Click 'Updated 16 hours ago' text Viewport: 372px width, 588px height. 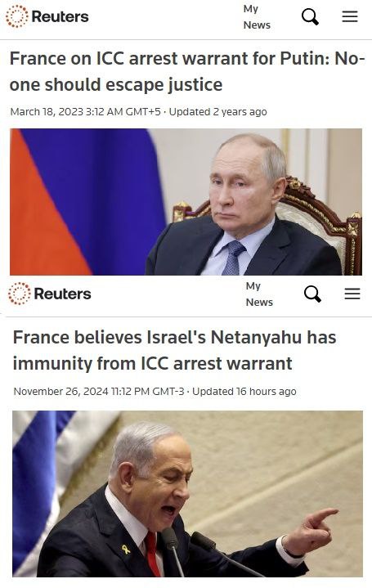[x=244, y=392]
